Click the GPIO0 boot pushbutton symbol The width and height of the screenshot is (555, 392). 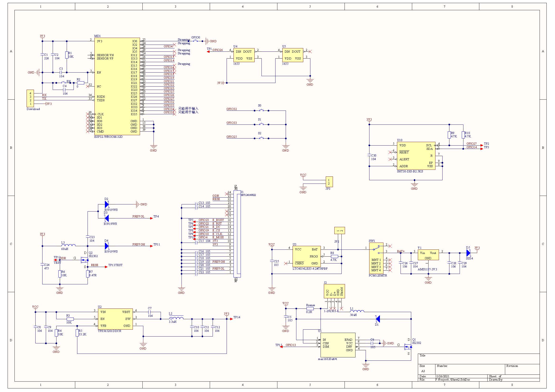(195, 41)
